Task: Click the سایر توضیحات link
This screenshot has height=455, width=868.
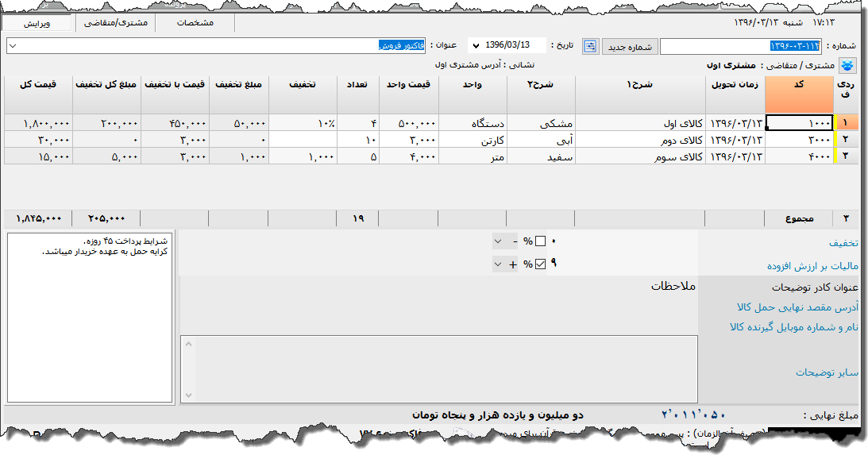Action: pyautogui.click(x=827, y=372)
